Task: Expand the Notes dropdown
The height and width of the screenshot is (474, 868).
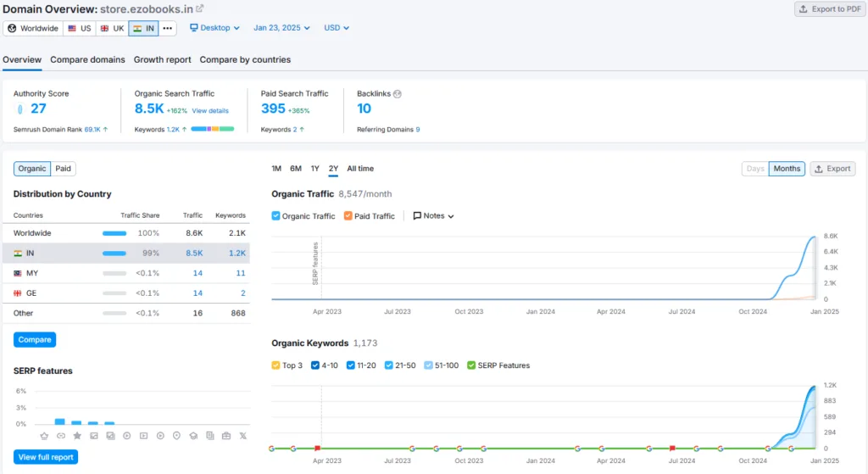Action: pos(433,216)
